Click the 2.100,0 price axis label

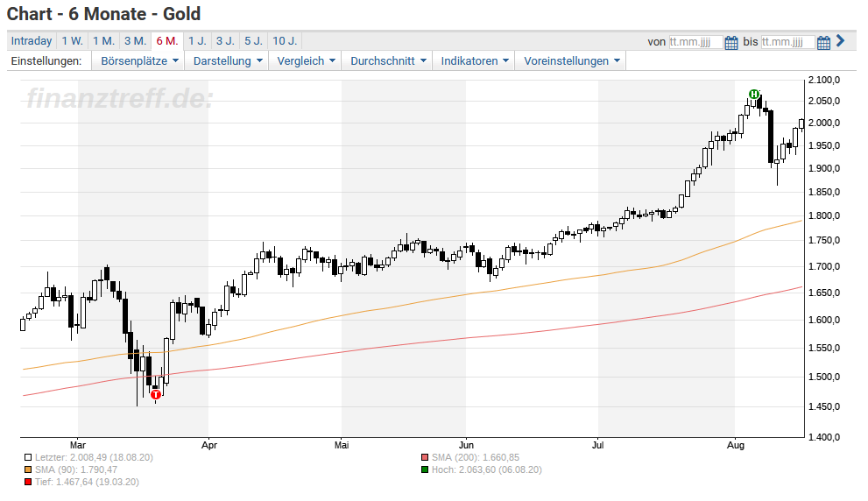click(824, 81)
